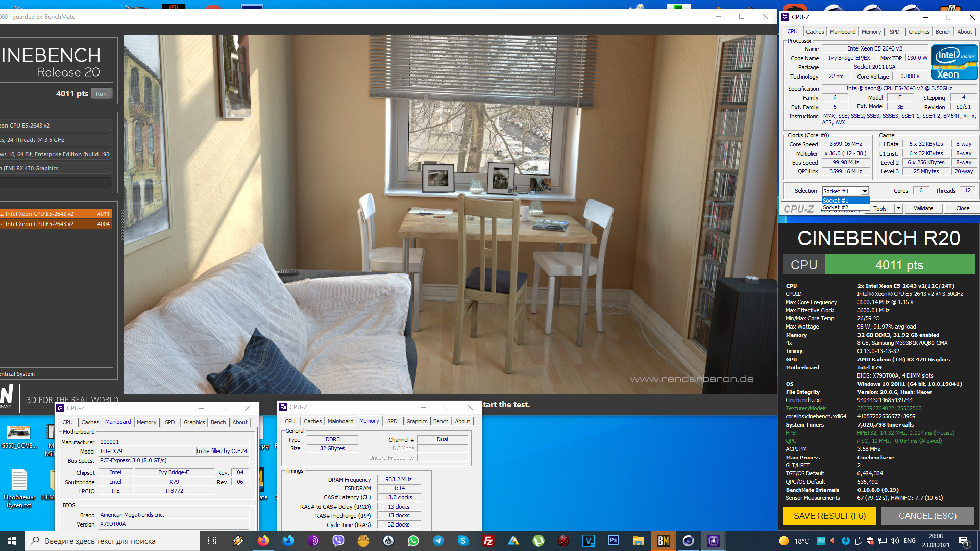Click the yellow round app icon on taskbar
Viewport: 980px width, 551px height.
(363, 541)
